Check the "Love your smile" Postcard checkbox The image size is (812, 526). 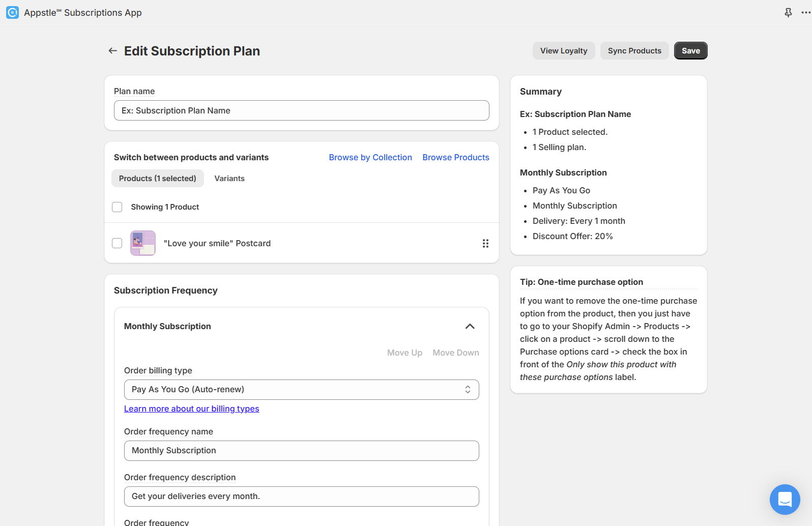pyautogui.click(x=117, y=243)
